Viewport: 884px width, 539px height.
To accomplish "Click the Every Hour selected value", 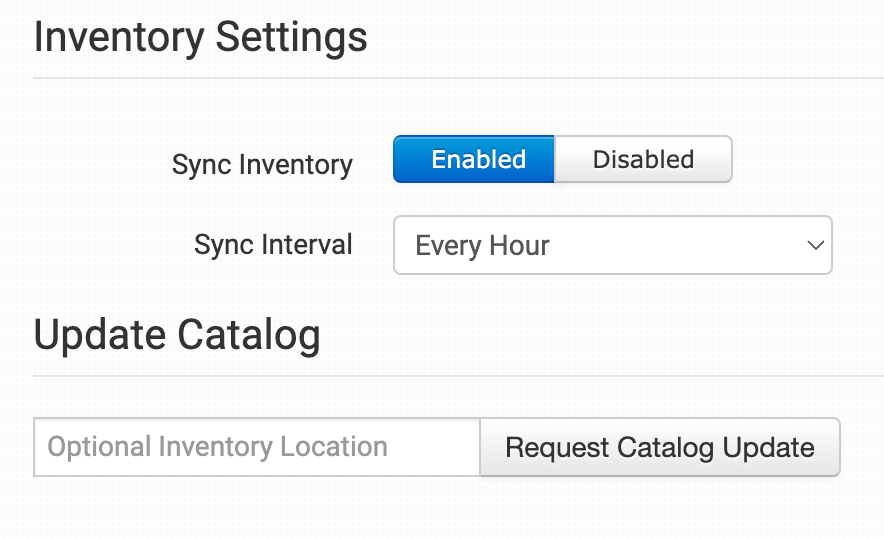I will (483, 245).
